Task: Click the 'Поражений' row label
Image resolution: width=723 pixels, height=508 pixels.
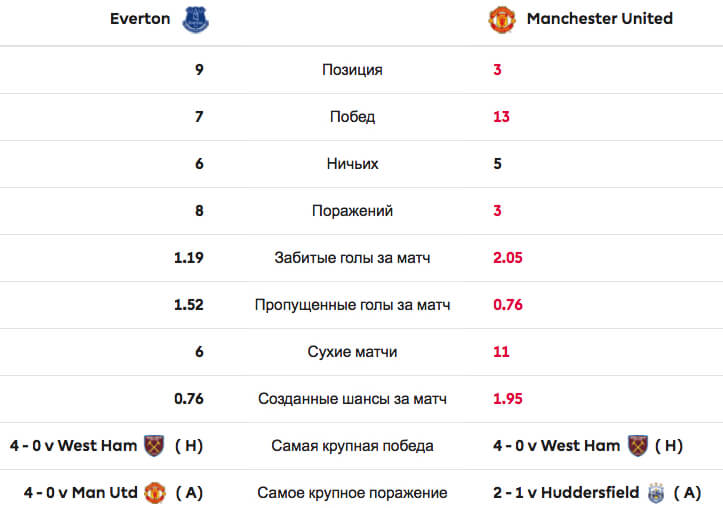Action: click(352, 211)
